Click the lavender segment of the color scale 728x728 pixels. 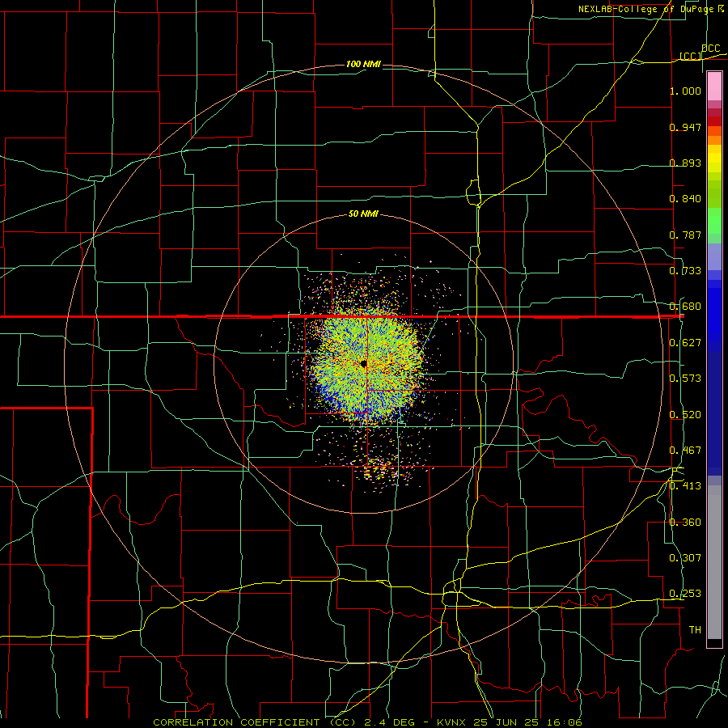coord(714,256)
